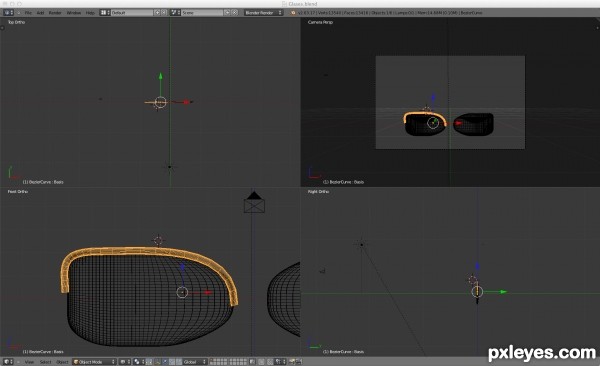The image size is (600, 366).
Task: Toggle snap during transform
Action: coord(270,362)
